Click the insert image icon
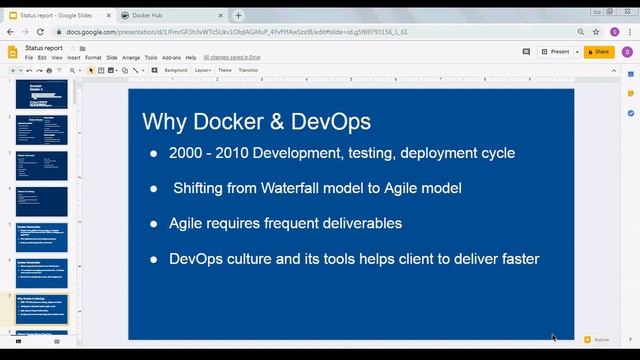The width and height of the screenshot is (640, 360). [111, 71]
